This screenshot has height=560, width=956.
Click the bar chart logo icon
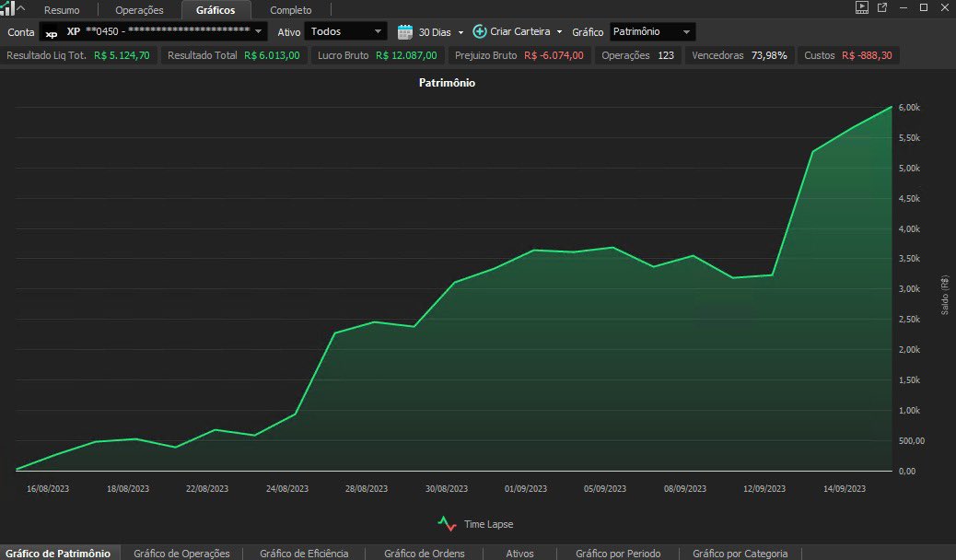[x=6, y=8]
